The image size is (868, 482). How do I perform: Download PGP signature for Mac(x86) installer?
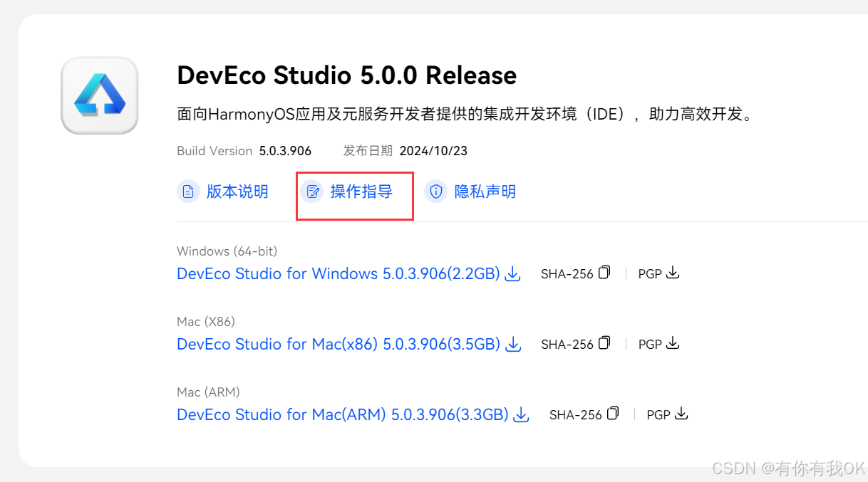pos(673,343)
